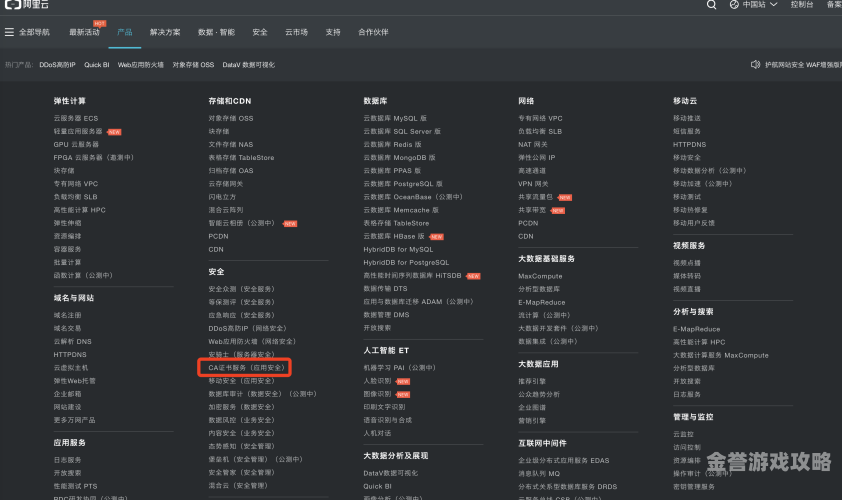
Task: Open 态势感知 (安全管理) link
Action: pyautogui.click(x=241, y=446)
